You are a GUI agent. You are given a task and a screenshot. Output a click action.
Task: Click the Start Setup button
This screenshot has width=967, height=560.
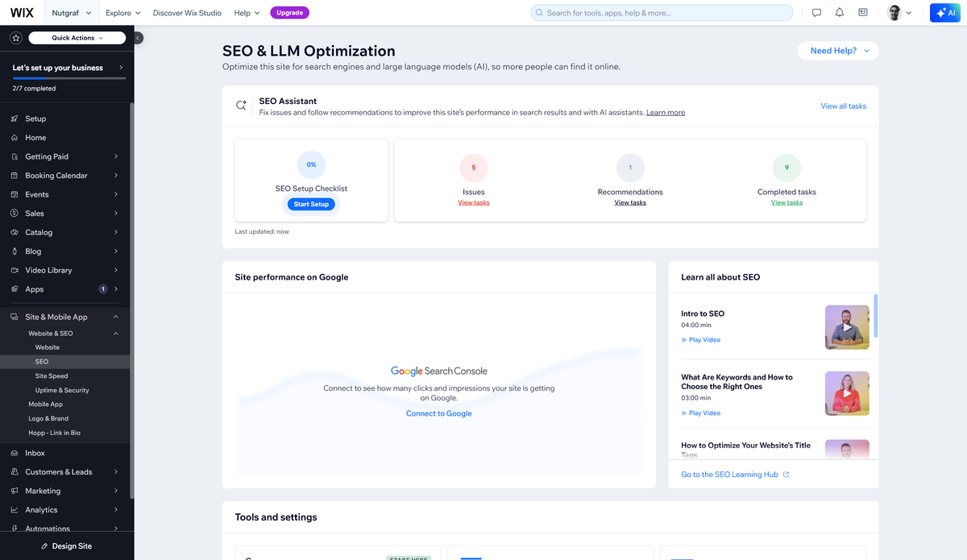pos(311,205)
